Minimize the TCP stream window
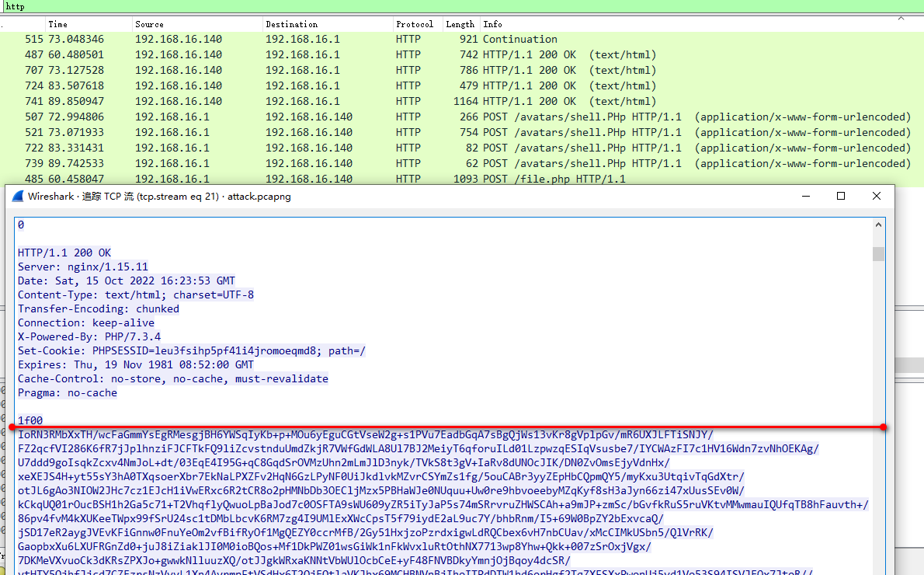 coord(805,197)
